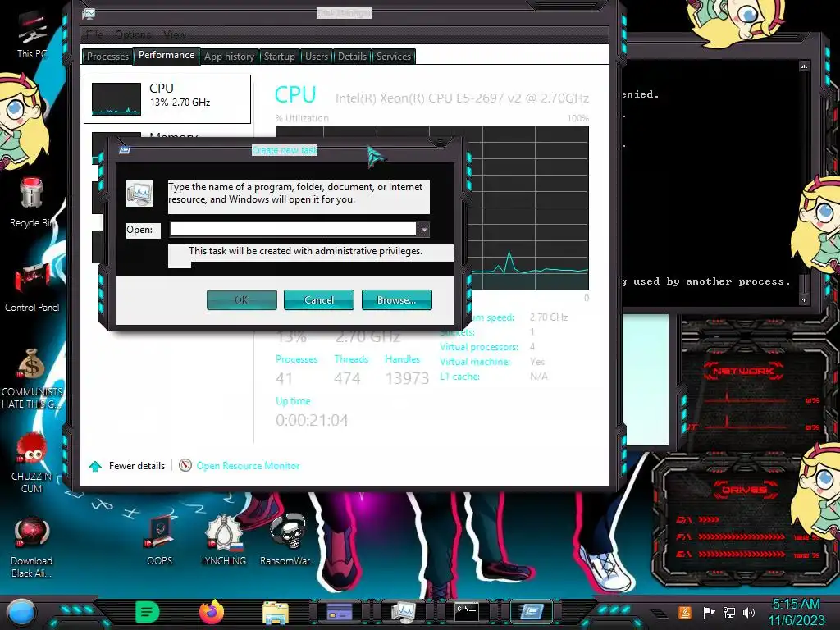Show hidden tray icons arrow

(659, 612)
